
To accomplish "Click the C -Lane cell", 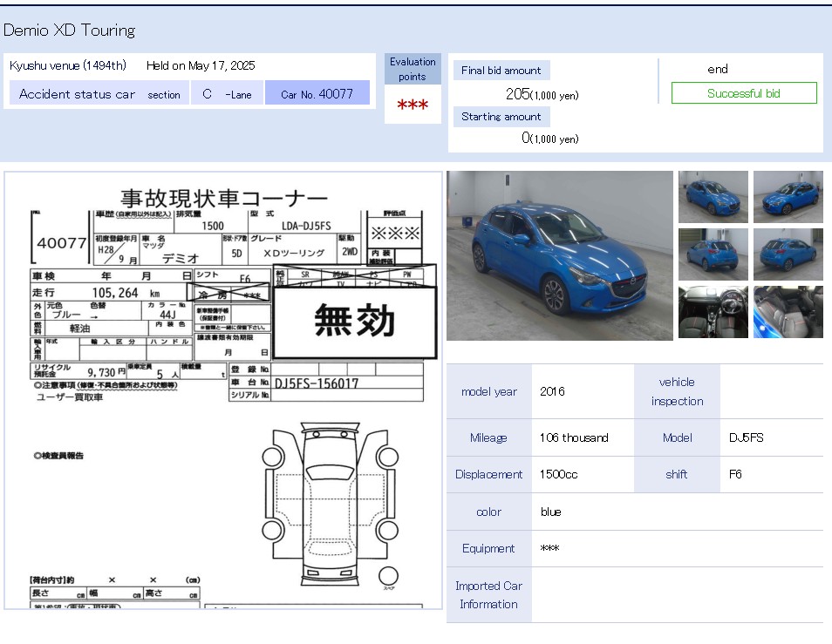I will pyautogui.click(x=227, y=94).
